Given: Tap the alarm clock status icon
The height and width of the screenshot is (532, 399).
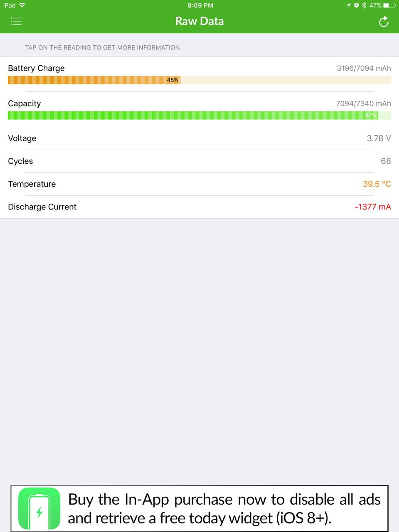Looking at the screenshot, I should 356,5.
